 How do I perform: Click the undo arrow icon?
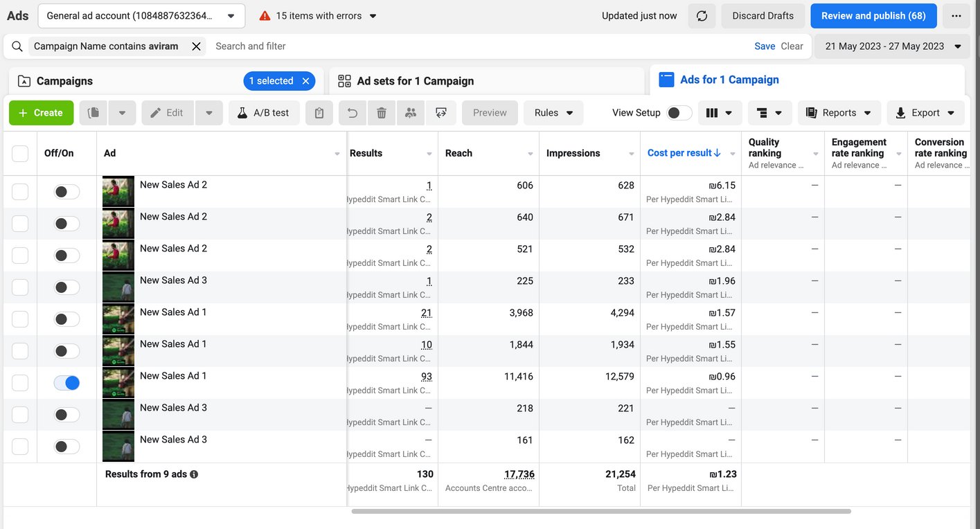coord(353,113)
